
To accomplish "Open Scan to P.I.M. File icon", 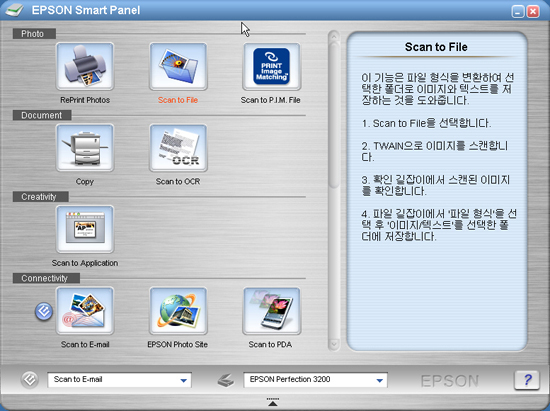I will click(271, 66).
